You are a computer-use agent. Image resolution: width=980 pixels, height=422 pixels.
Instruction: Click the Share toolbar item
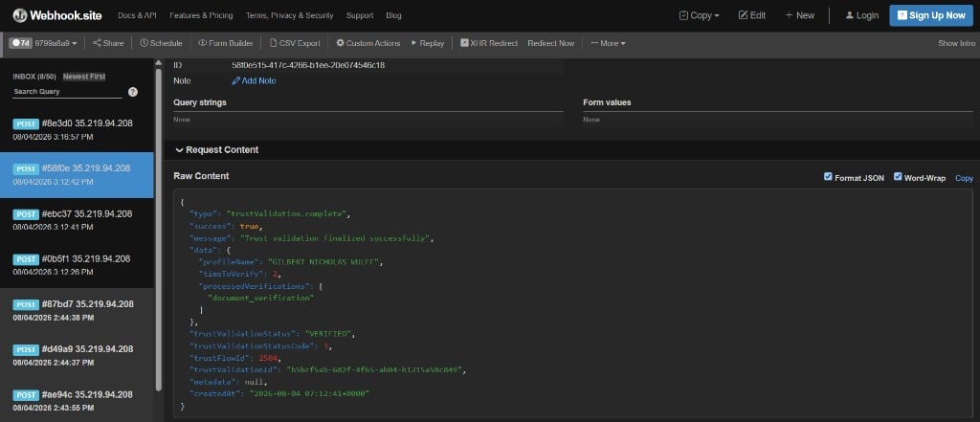pos(108,43)
